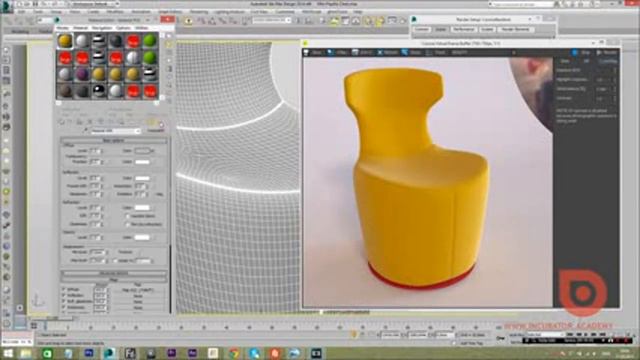Toggle Refl. glossiness map checkbox
640x360 pixels.
tap(63, 302)
